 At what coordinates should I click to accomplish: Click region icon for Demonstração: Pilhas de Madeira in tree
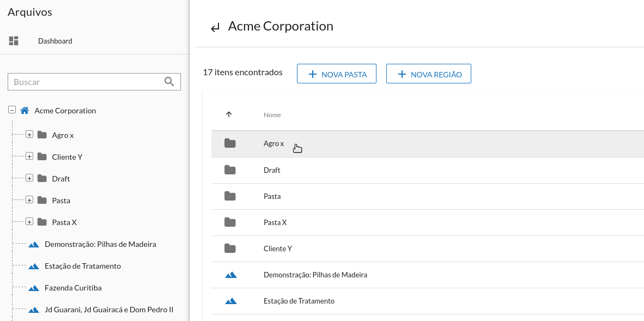click(x=34, y=244)
